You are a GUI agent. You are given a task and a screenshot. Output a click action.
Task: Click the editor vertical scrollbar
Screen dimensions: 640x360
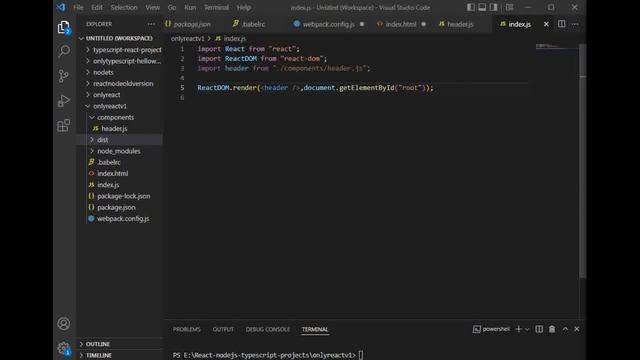(582, 161)
